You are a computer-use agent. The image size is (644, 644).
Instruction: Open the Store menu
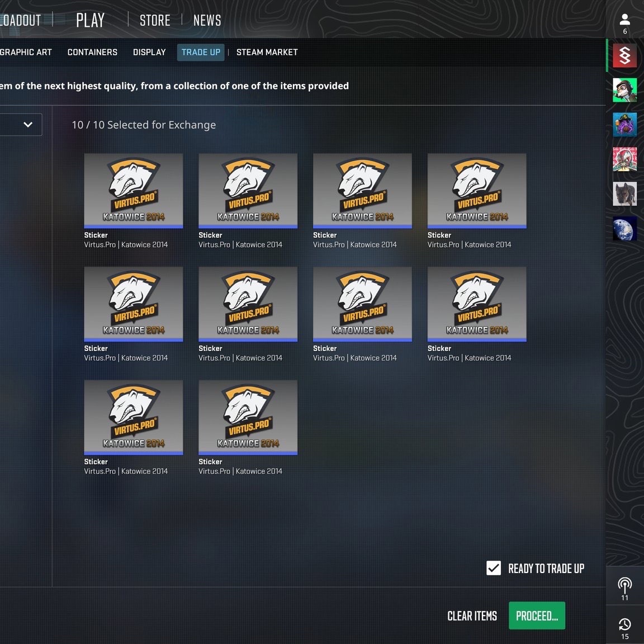pyautogui.click(x=155, y=20)
